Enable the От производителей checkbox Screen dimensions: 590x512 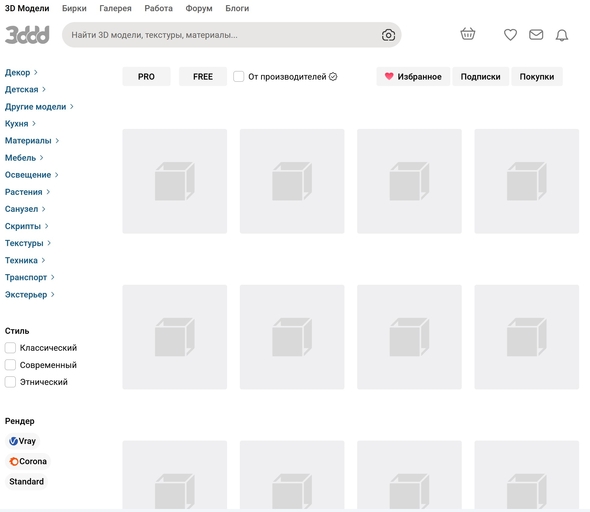pos(239,76)
